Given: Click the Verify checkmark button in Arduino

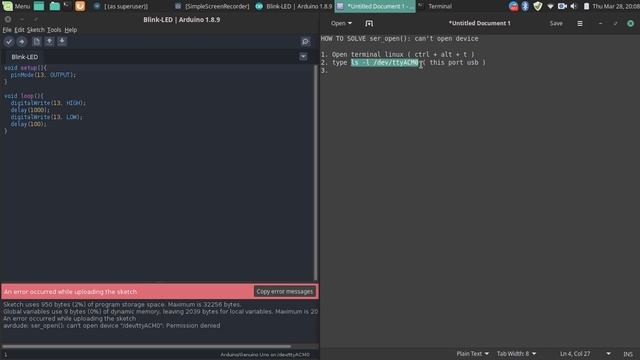Looking at the screenshot, I should (9, 42).
